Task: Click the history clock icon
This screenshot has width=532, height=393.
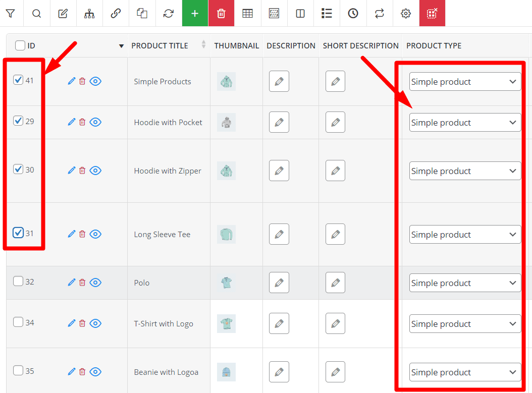Action: [353, 13]
